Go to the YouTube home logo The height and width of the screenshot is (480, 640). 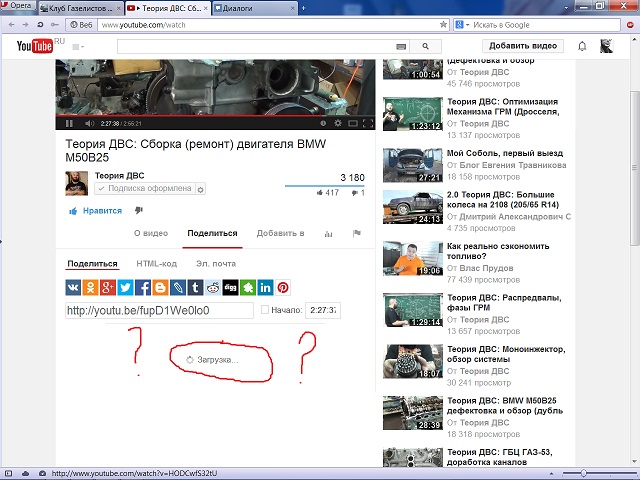click(35, 46)
